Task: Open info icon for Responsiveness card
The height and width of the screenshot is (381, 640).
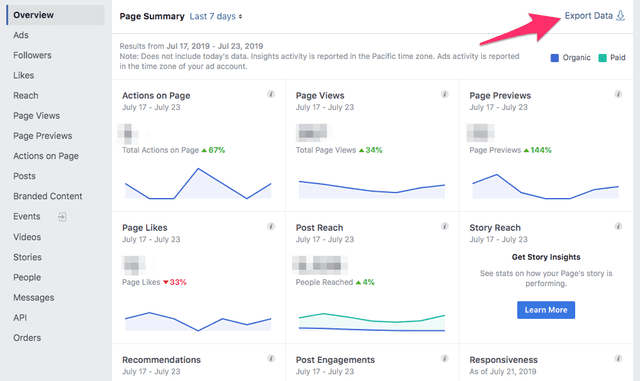Action: [618, 359]
